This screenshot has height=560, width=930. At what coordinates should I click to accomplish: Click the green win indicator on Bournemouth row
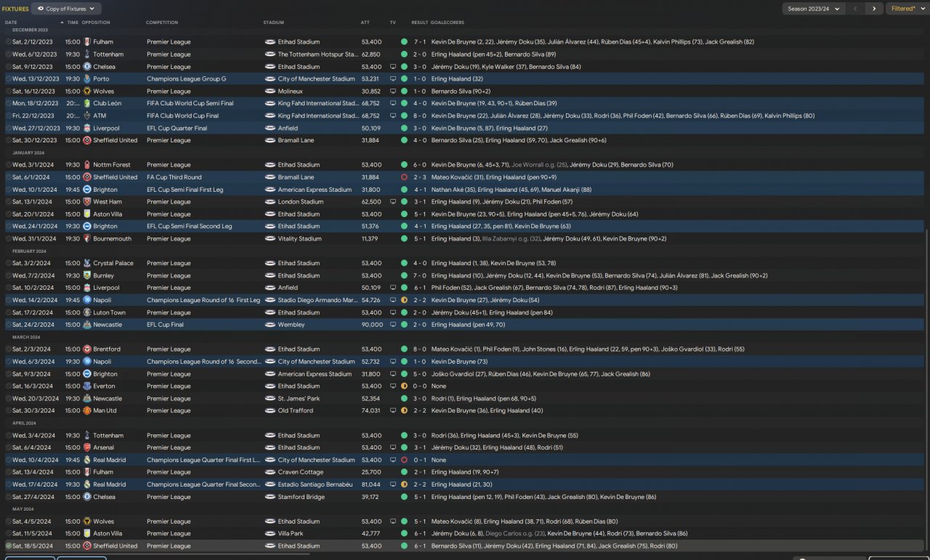(x=404, y=239)
